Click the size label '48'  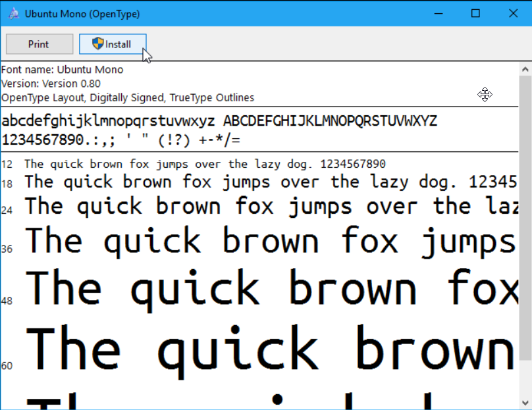point(7,301)
